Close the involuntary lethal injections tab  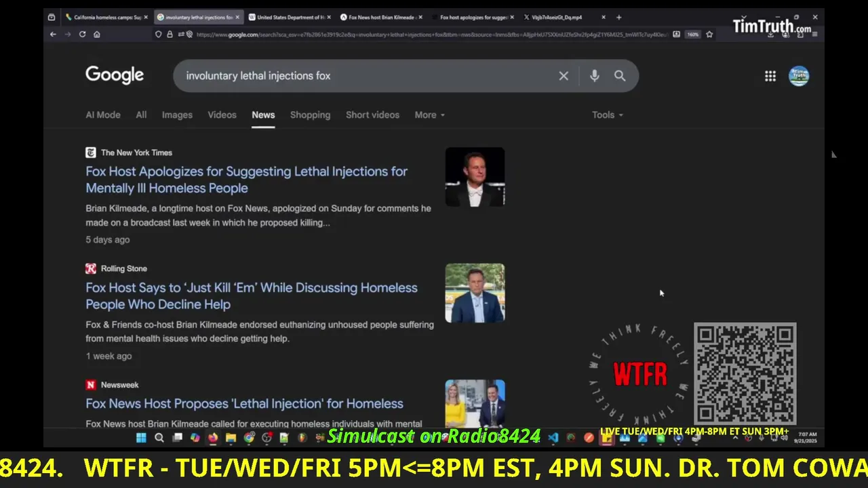(x=237, y=17)
